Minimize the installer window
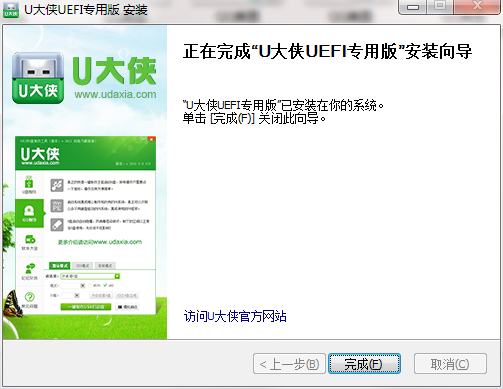 [x=413, y=7]
